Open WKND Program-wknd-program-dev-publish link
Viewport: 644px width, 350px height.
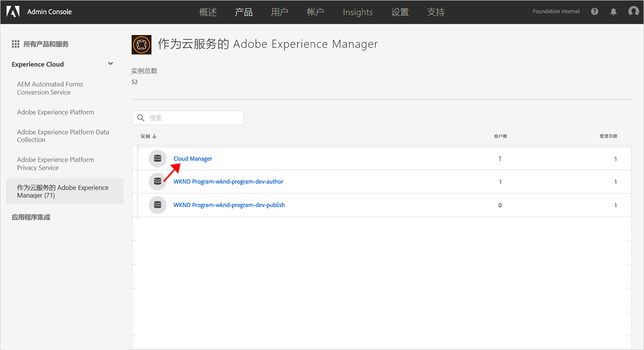coord(229,205)
